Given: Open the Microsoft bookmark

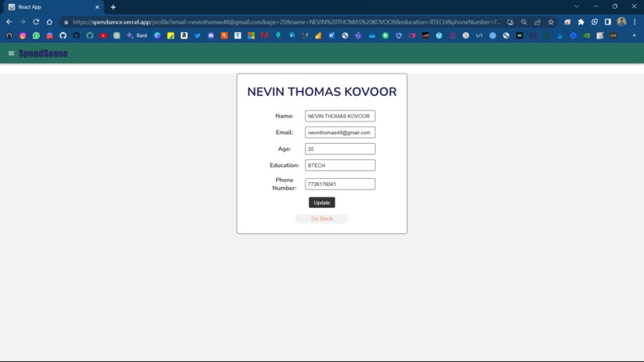Looking at the screenshot, I should [x=251, y=36].
